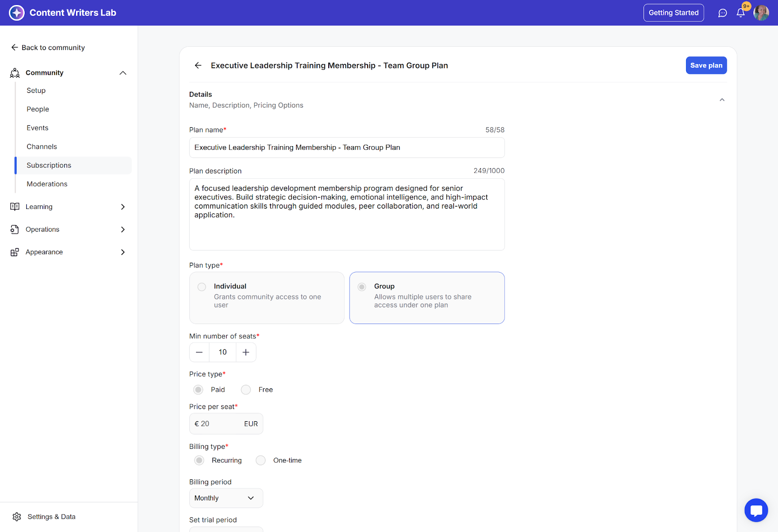Choose the Free price type
Screen dimensions: 778x532
click(246, 390)
